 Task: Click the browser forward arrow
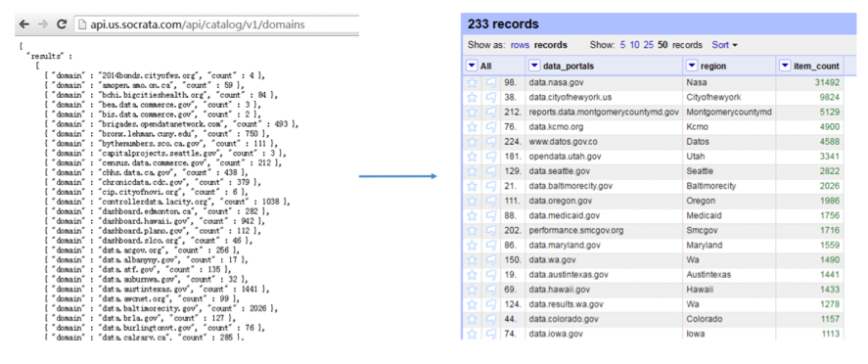click(43, 24)
